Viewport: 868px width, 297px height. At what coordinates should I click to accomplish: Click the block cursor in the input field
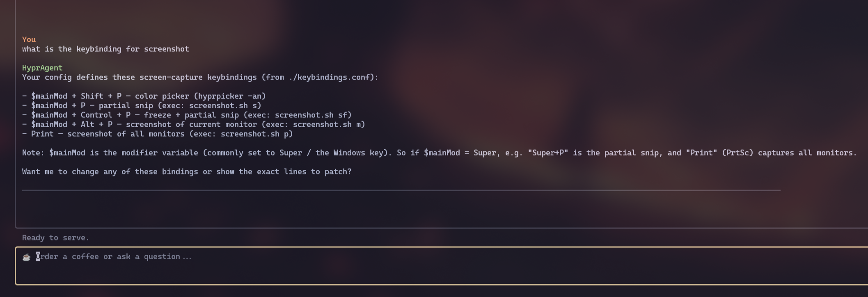pos(37,256)
